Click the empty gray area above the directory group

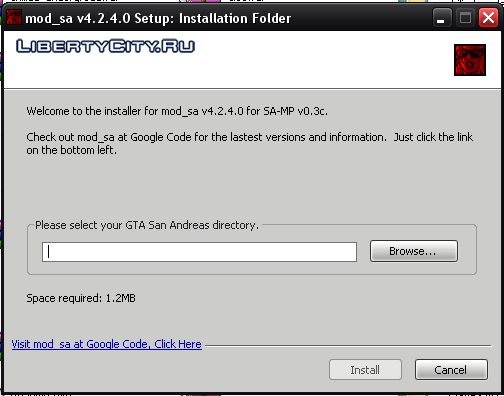252,188
